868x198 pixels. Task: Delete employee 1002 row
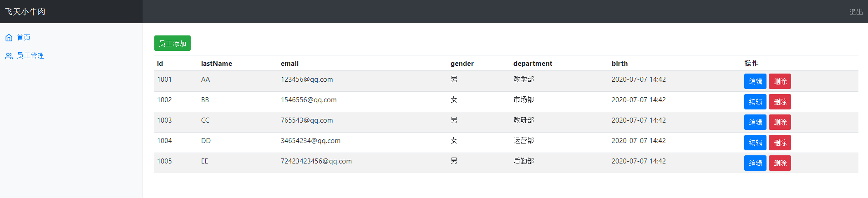coord(780,102)
